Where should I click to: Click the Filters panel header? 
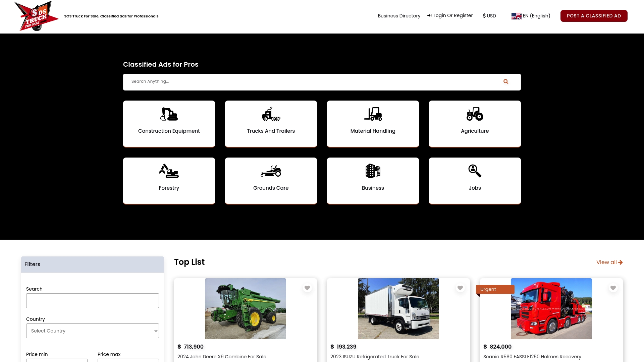click(93, 264)
